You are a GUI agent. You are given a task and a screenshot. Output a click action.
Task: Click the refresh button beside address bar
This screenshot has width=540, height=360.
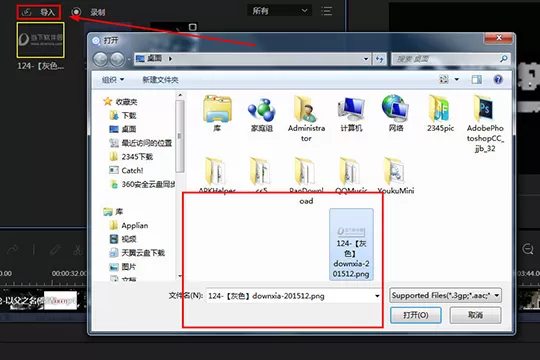click(380, 59)
